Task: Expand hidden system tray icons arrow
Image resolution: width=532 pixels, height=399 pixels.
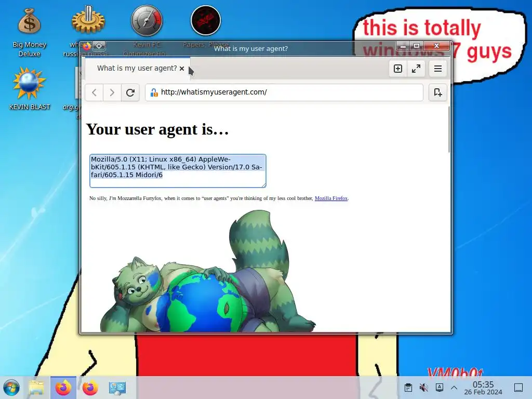Action: (x=454, y=388)
